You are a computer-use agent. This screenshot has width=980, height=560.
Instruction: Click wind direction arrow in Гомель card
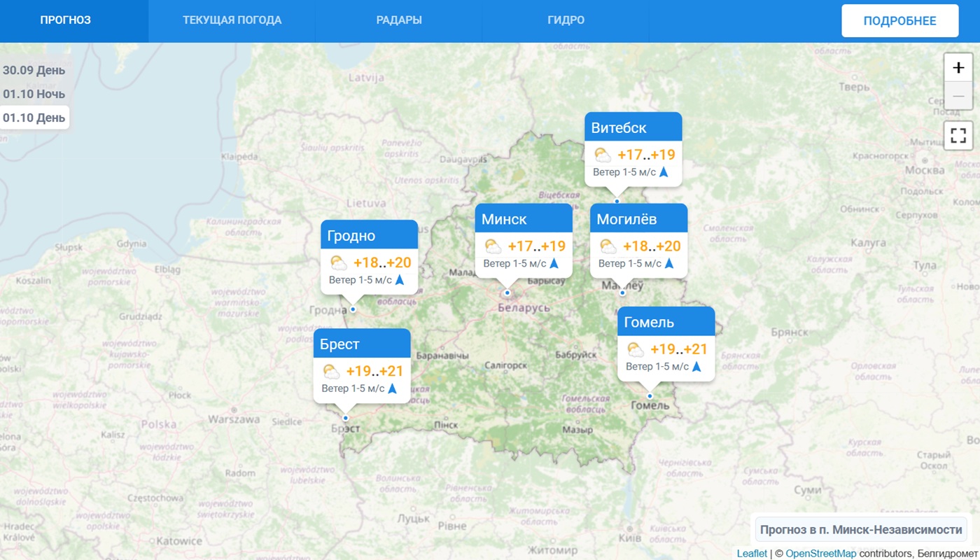coord(697,366)
